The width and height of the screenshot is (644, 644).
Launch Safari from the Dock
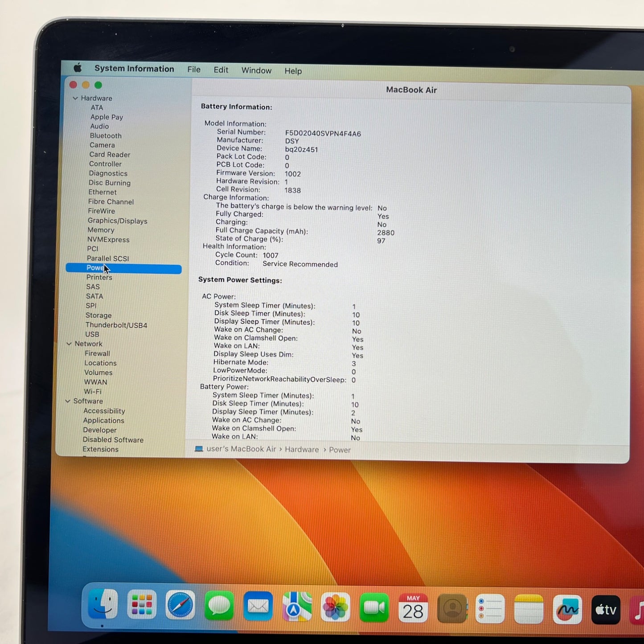pos(180,606)
